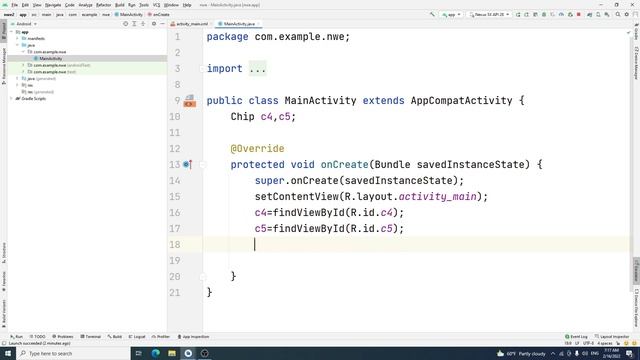This screenshot has height=360, width=640.
Task: Open Microsoft Edge from taskbar
Action: point(156,353)
